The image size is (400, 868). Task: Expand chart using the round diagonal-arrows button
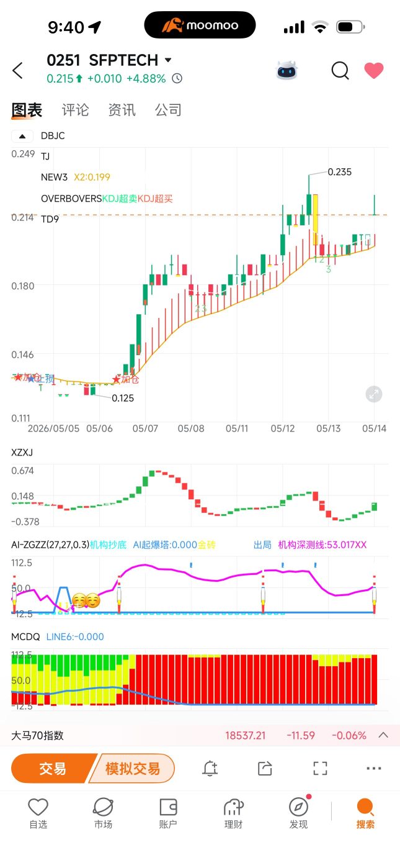click(x=373, y=394)
